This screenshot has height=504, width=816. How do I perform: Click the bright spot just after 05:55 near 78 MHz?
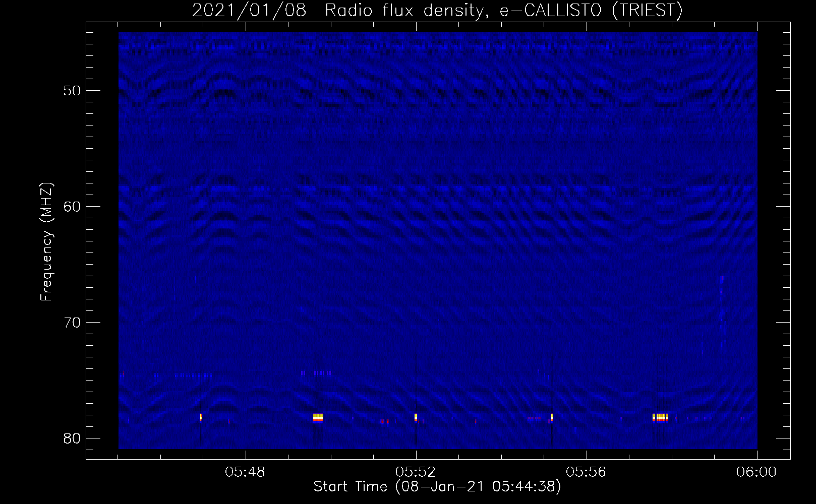pyautogui.click(x=552, y=417)
